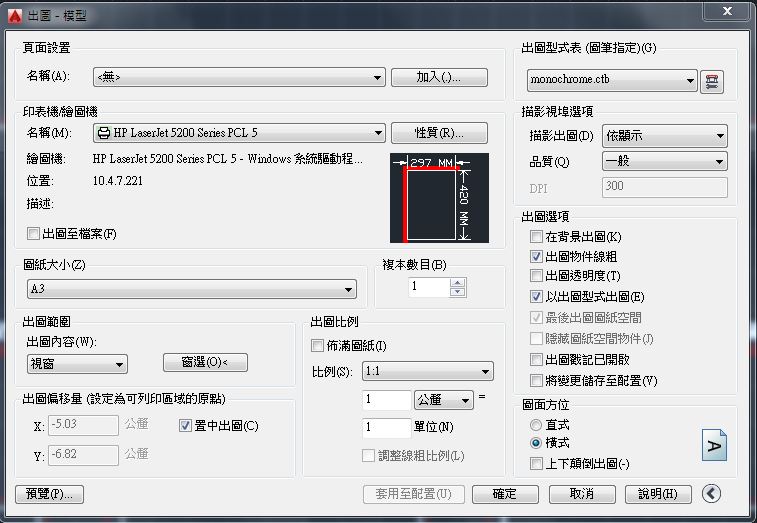The width and height of the screenshot is (757, 523).
Task: Decrease copy count with down arrow
Action: click(x=458, y=292)
